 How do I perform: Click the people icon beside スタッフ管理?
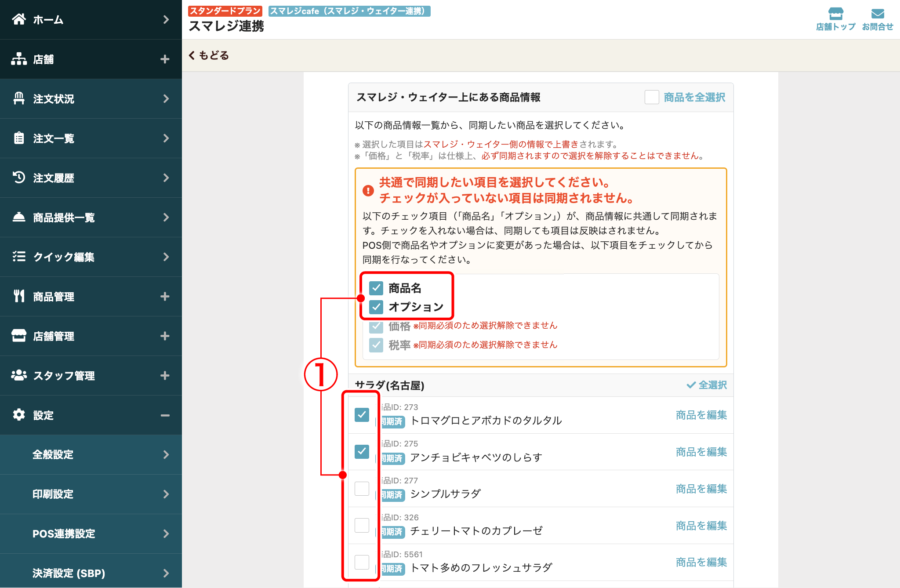(x=19, y=375)
